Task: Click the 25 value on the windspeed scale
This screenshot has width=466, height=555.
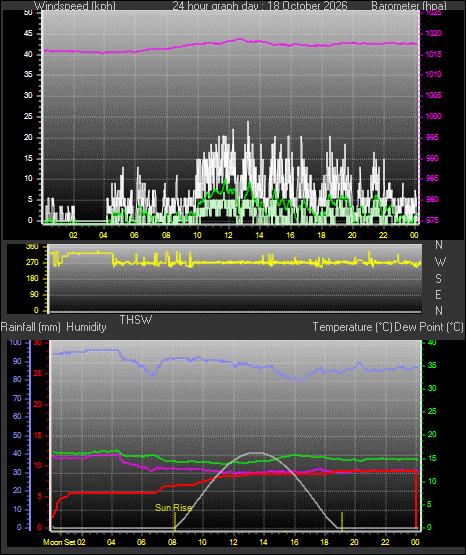Action: pyautogui.click(x=28, y=116)
